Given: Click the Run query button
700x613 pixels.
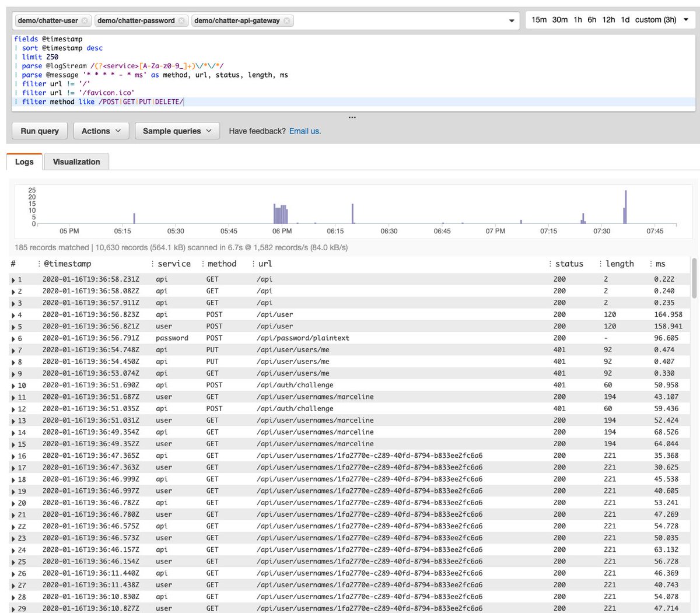Looking at the screenshot, I should (40, 131).
